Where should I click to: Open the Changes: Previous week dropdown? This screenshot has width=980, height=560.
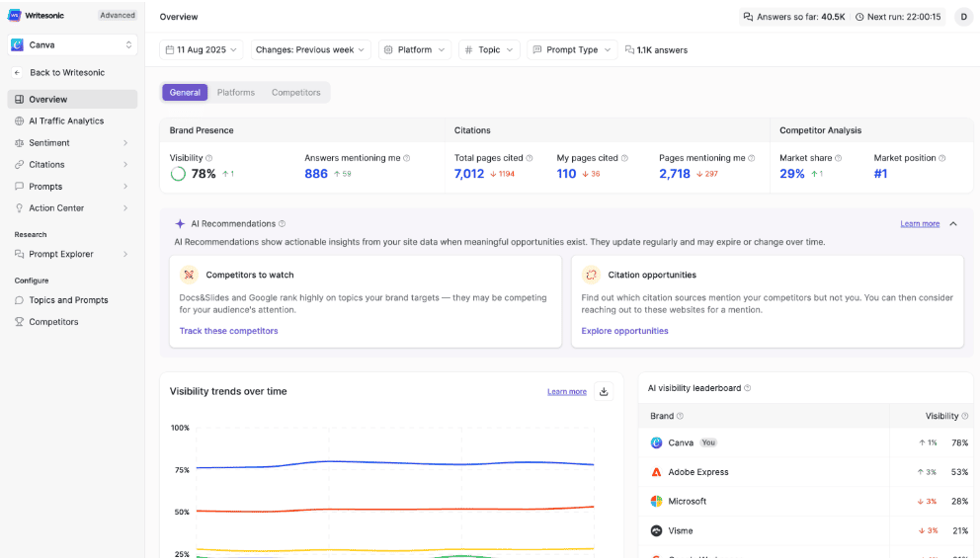point(310,50)
